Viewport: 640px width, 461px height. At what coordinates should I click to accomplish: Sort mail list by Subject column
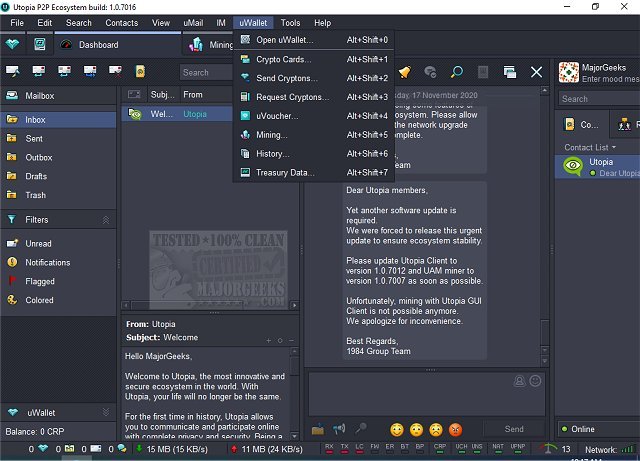[x=162, y=95]
